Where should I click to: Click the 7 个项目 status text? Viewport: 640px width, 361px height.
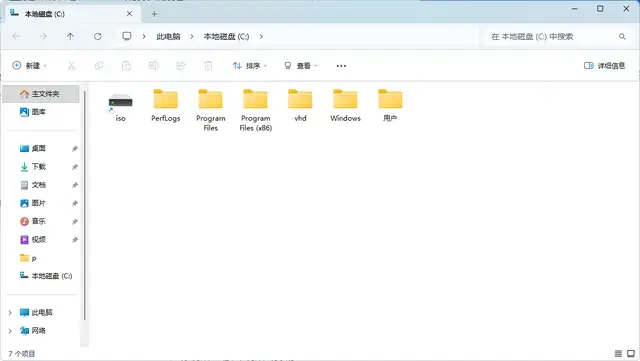pyautogui.click(x=22, y=354)
